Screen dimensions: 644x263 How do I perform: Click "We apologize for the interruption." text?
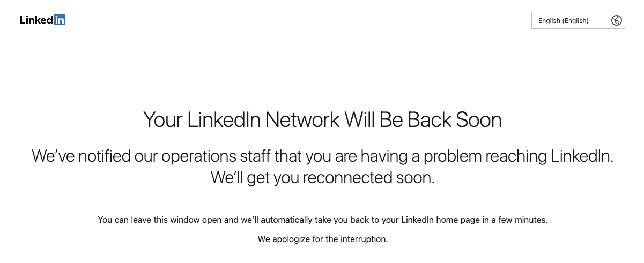click(322, 239)
